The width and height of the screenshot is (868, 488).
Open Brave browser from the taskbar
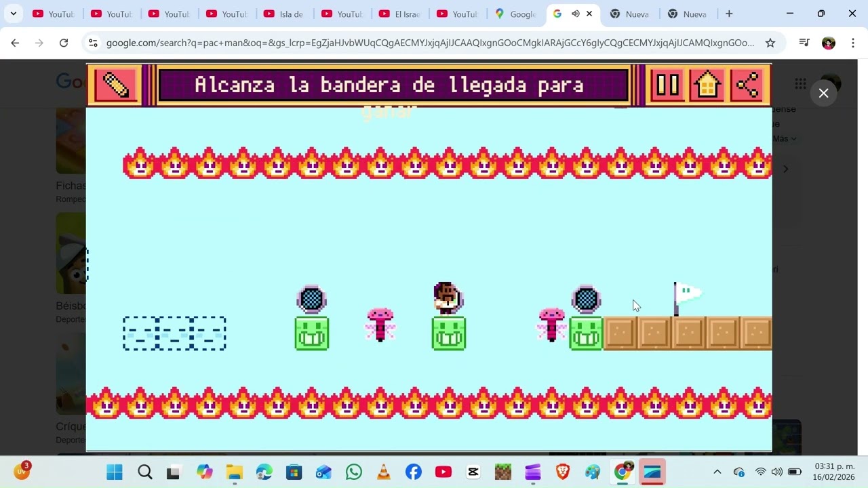pos(563,472)
